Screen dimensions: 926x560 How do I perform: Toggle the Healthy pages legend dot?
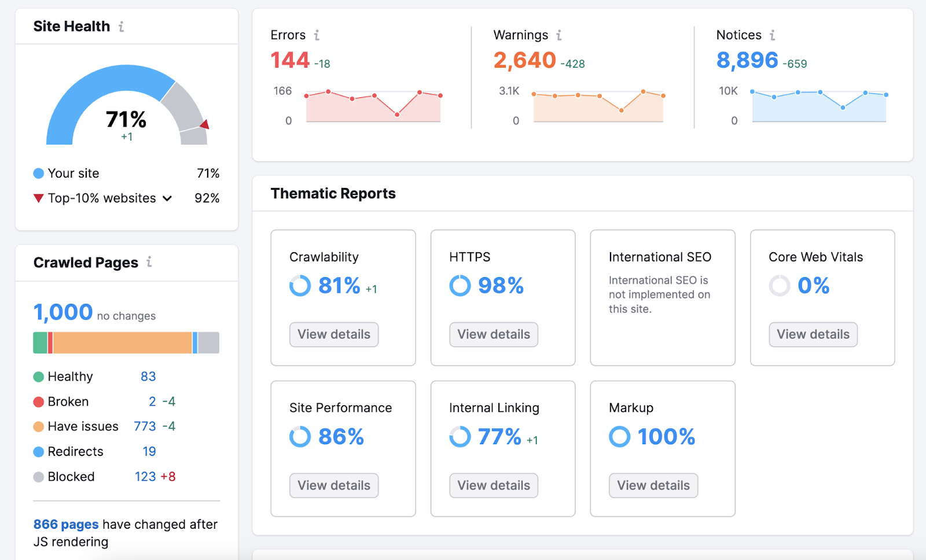38,376
